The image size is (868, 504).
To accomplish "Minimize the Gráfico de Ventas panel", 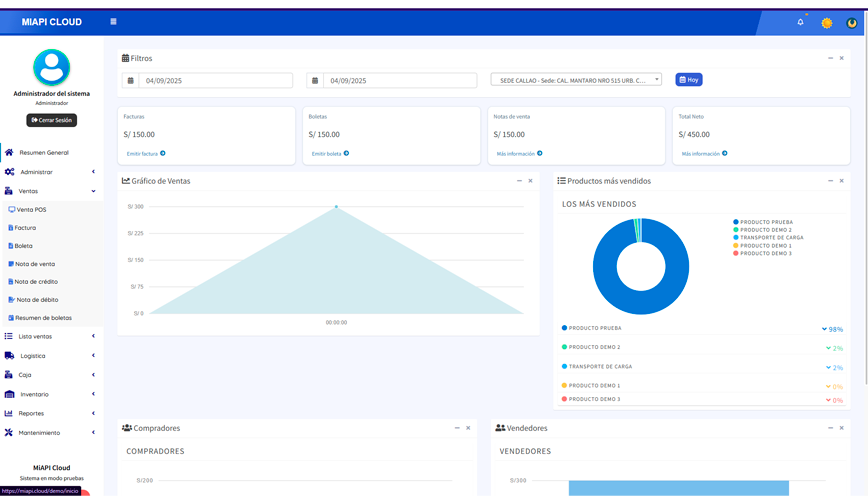I will 519,181.
